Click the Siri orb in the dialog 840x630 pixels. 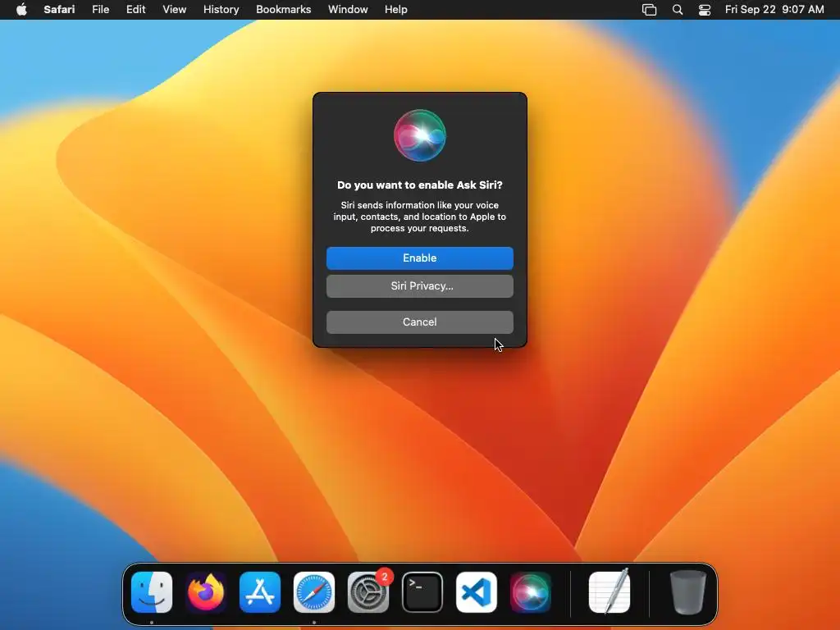419,135
